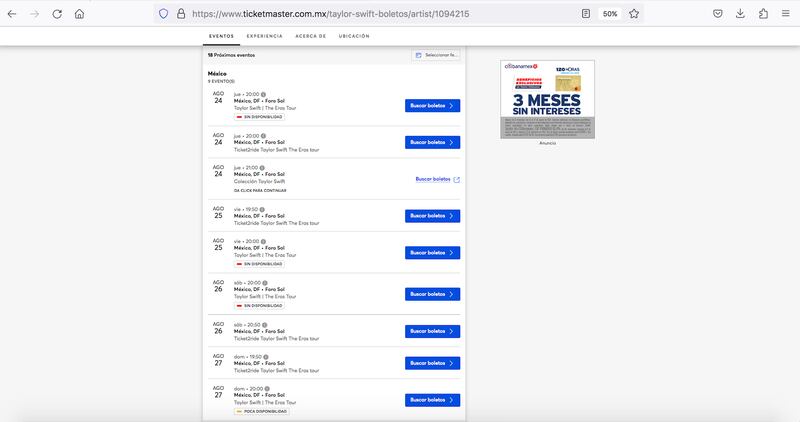Click info icon beside sáb 20:00 time

tap(265, 283)
